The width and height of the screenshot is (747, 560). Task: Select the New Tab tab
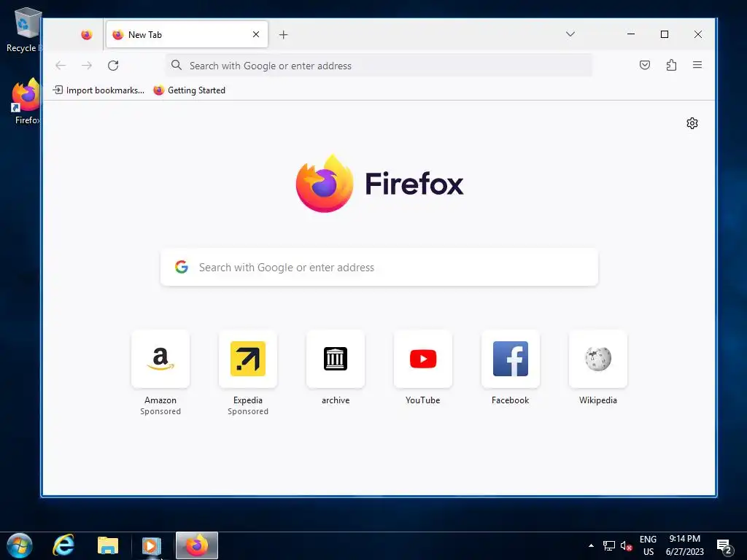(x=187, y=35)
